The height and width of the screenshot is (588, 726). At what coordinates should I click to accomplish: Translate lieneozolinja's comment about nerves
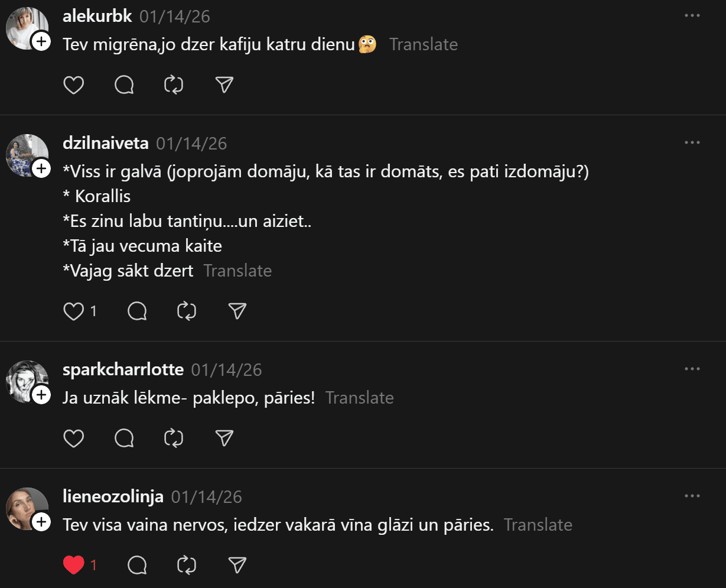538,525
